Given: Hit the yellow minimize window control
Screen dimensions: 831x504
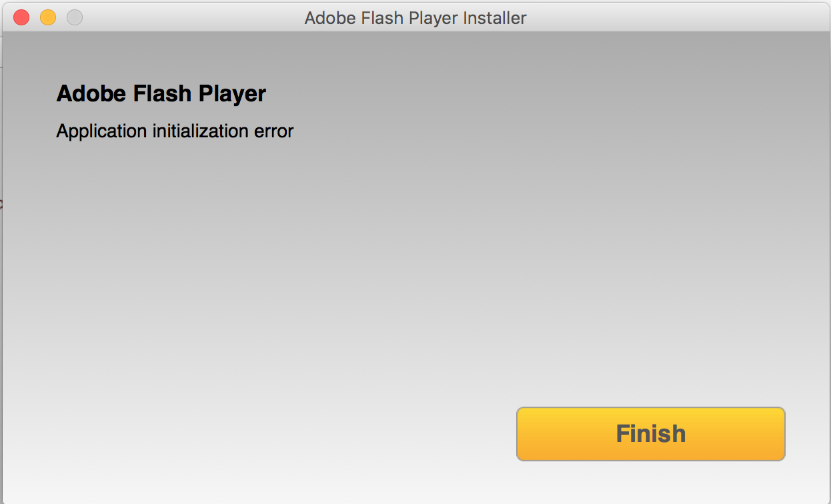Looking at the screenshot, I should [48, 17].
